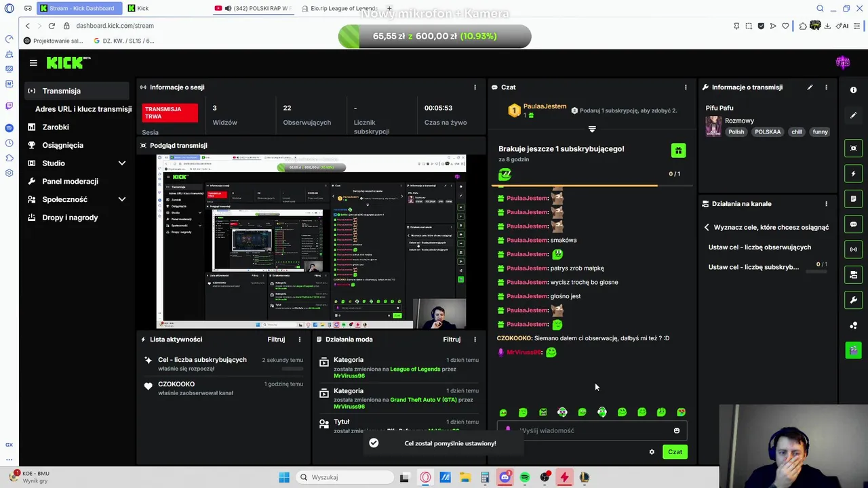This screenshot has height=488, width=868.
Task: Expand the Studio sidebar section
Action: coord(122,163)
